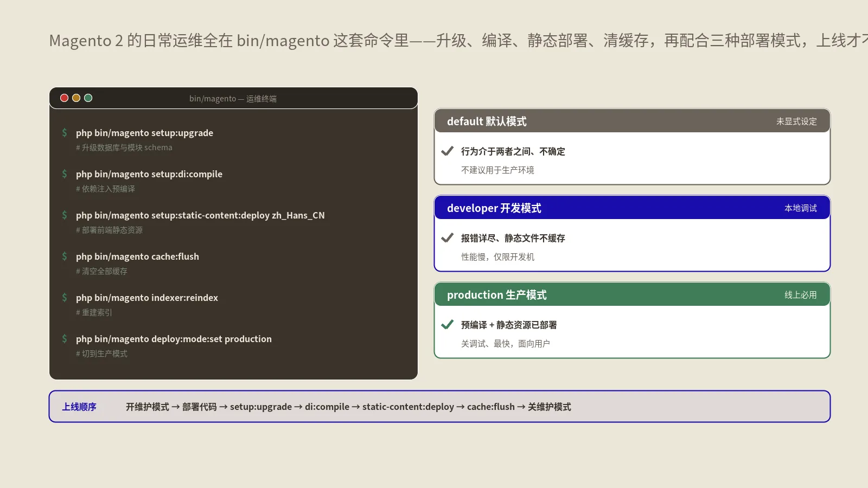Click step cache:flush in bottom sequence bar
The height and width of the screenshot is (488, 868).
click(491, 407)
